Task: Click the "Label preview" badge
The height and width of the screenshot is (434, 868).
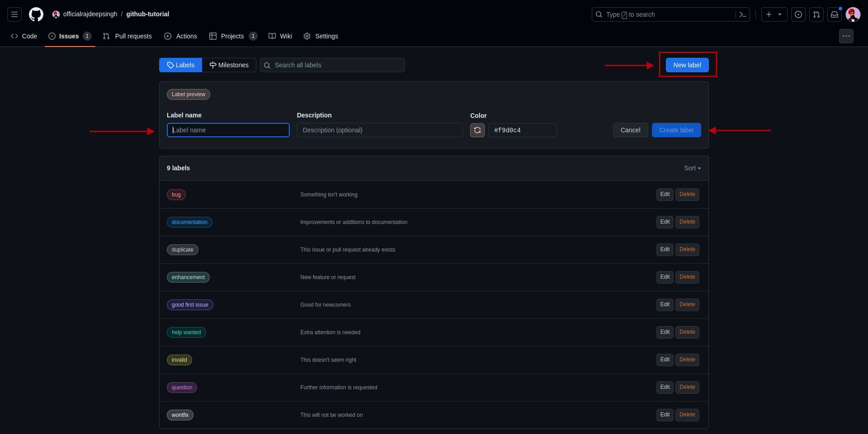Action: click(189, 94)
